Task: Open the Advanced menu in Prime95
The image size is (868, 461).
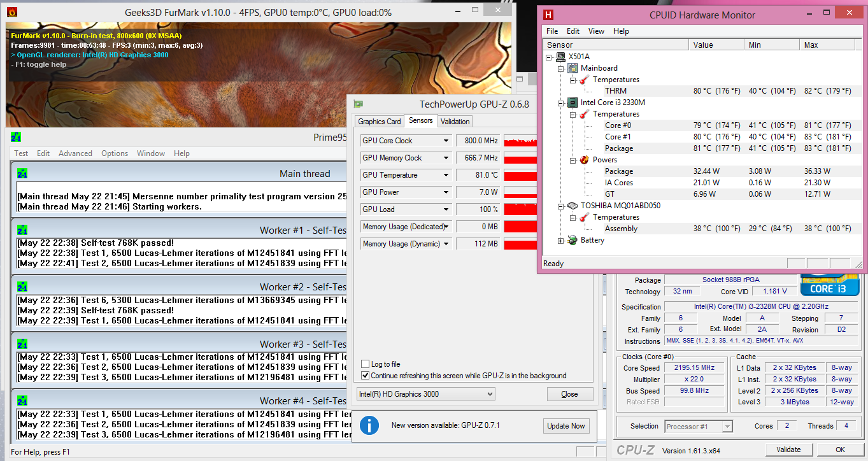Action: [75, 153]
